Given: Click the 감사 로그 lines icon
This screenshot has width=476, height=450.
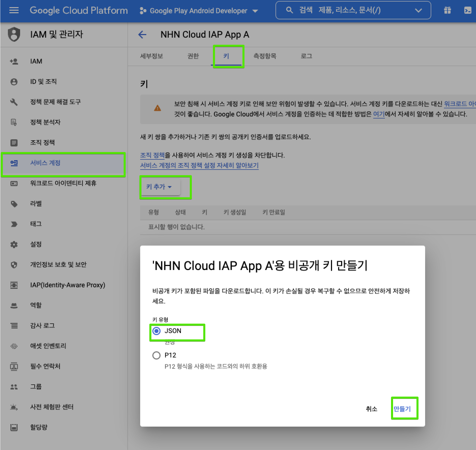Looking at the screenshot, I should 14,326.
